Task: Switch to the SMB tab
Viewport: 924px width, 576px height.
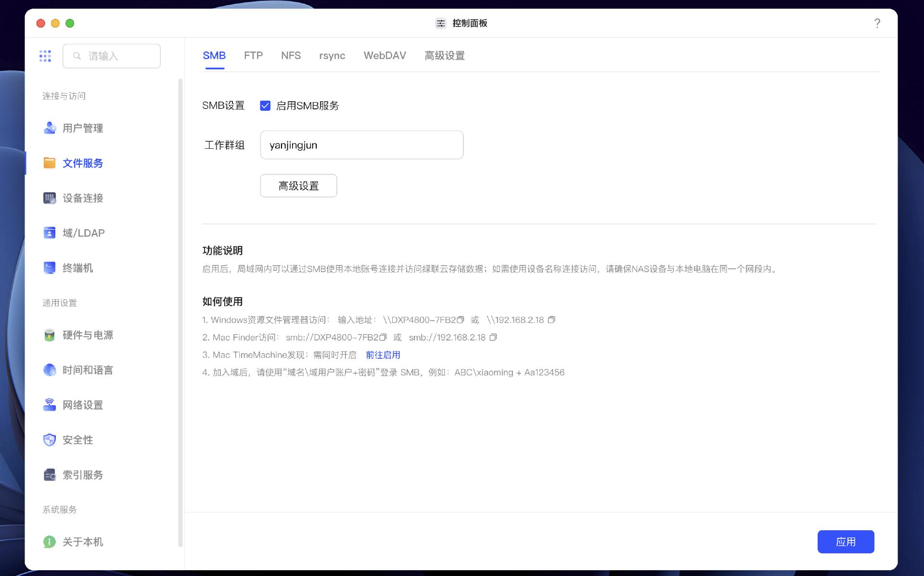Action: pyautogui.click(x=214, y=55)
